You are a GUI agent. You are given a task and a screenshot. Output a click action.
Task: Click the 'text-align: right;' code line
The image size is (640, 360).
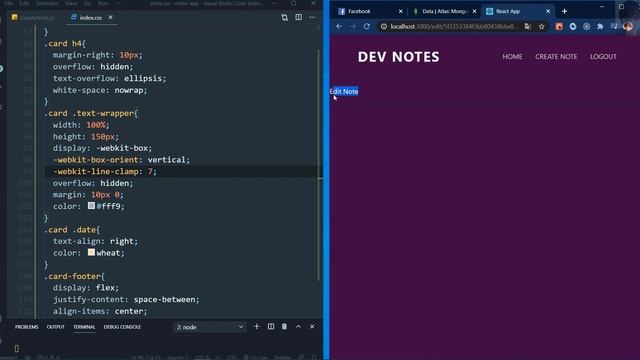(96, 241)
